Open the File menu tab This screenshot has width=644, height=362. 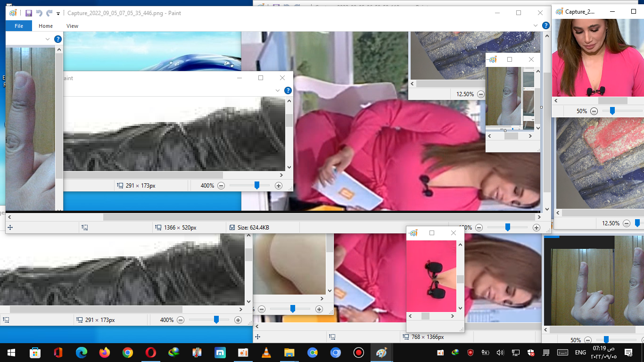pos(19,26)
